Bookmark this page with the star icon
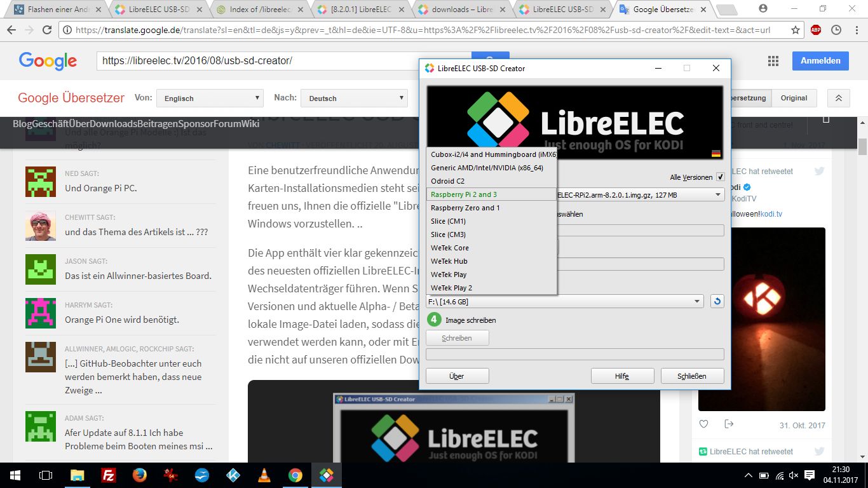This screenshot has height=488, width=868. point(796,30)
